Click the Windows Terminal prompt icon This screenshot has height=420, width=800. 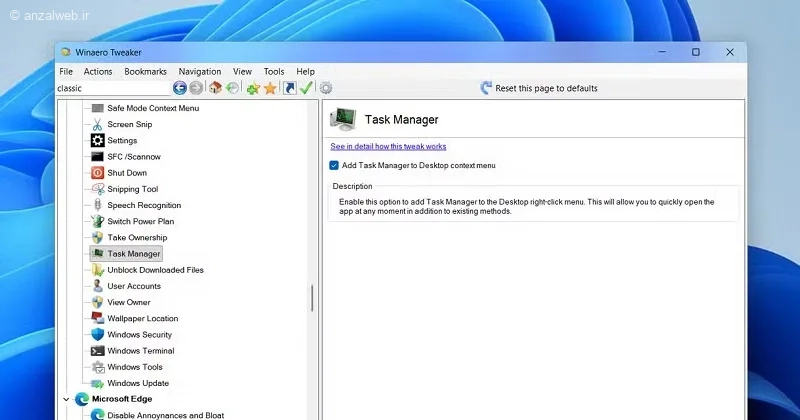[97, 351]
